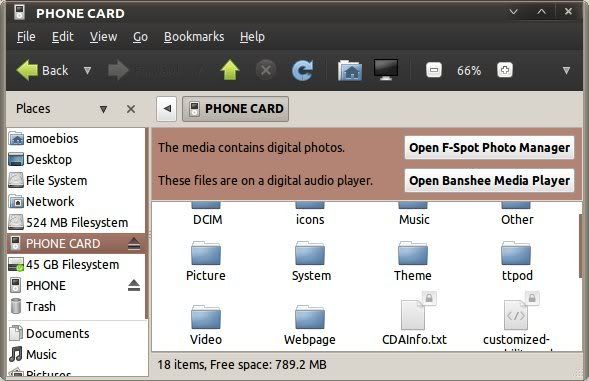Eject the PHONE volume
Screen dimensions: 589x381
point(134,286)
